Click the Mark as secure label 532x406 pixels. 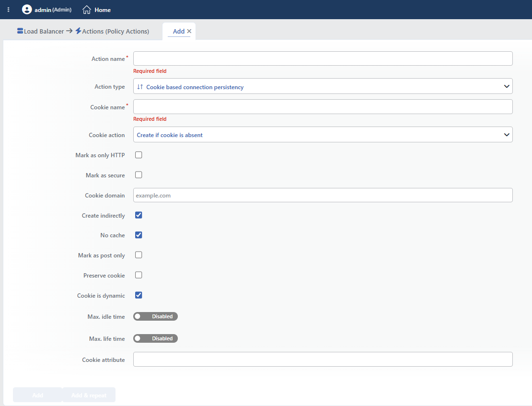105,175
